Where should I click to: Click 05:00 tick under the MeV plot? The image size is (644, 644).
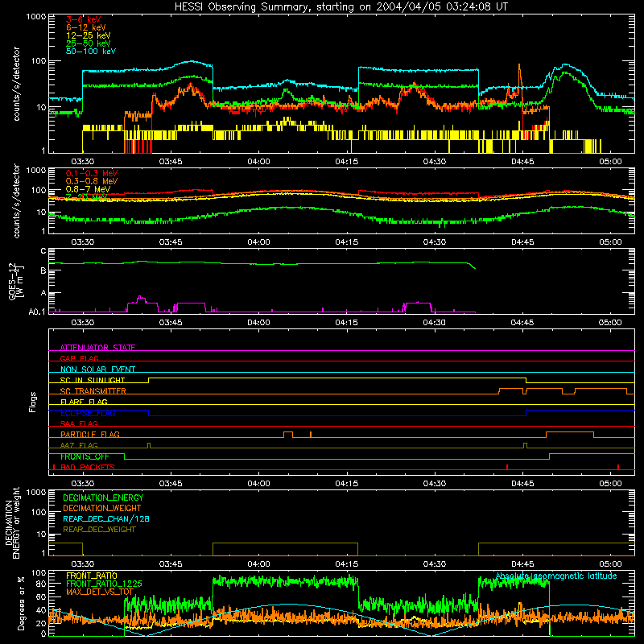tap(610, 242)
